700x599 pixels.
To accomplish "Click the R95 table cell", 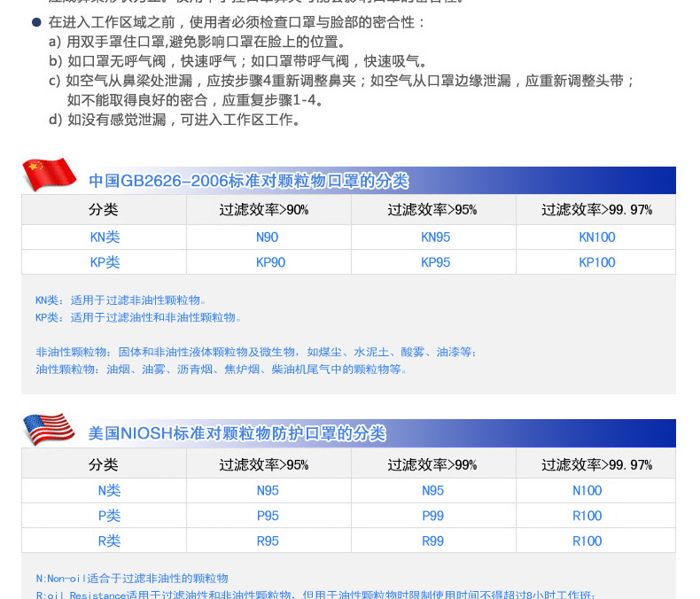I will [x=268, y=541].
